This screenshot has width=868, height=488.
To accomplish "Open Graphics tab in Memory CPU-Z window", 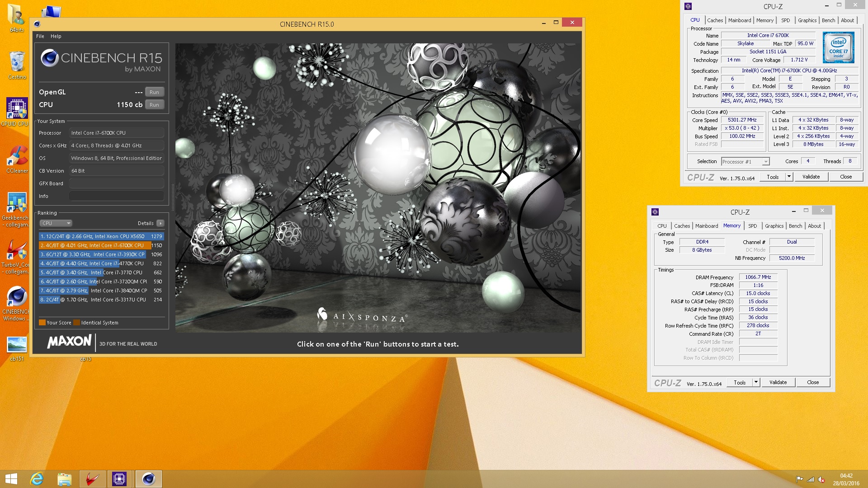I will (774, 226).
